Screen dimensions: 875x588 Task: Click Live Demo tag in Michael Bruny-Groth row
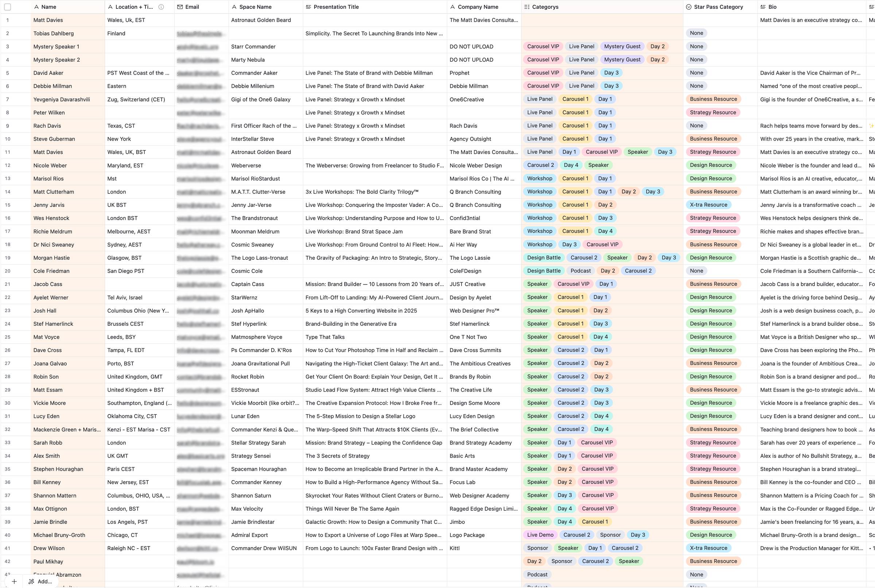pyautogui.click(x=540, y=535)
